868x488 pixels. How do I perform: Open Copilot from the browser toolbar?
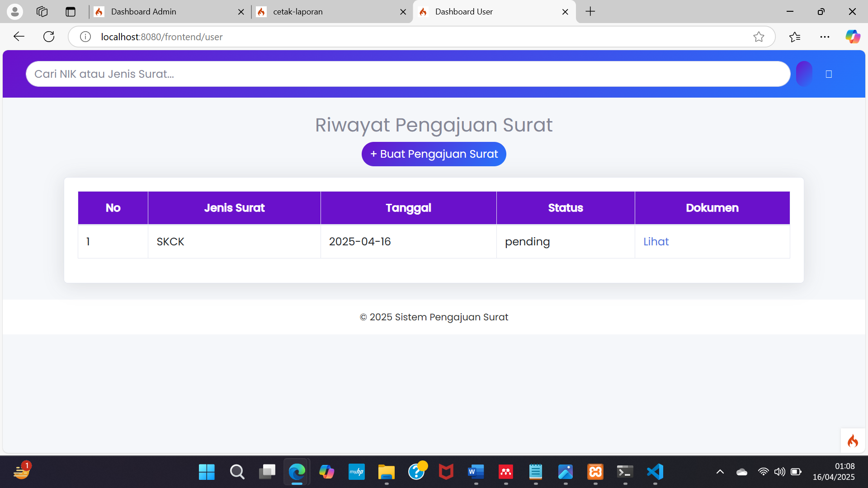pyautogui.click(x=853, y=37)
